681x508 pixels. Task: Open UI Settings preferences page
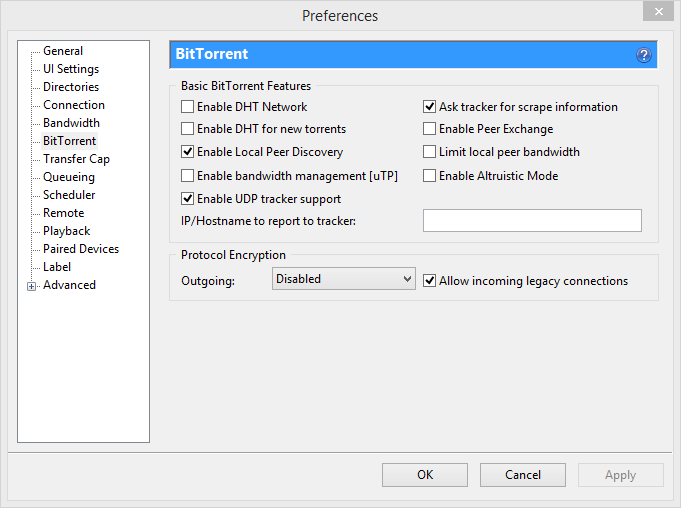(71, 69)
